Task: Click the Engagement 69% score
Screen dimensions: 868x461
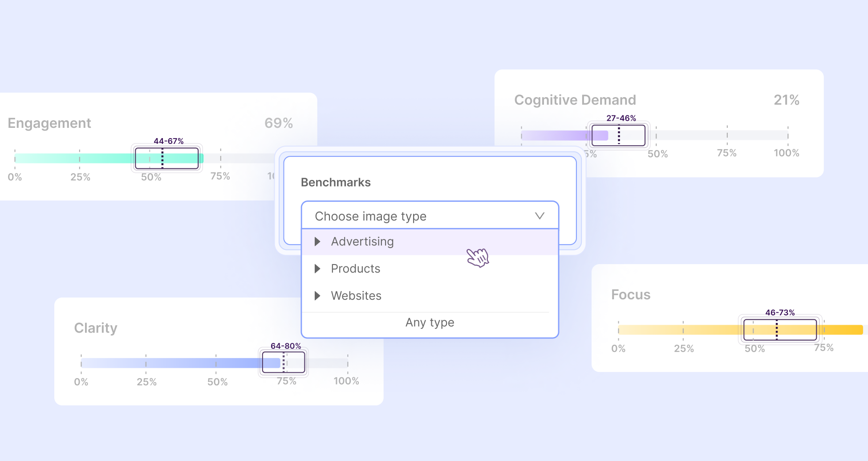Action: pos(278,123)
